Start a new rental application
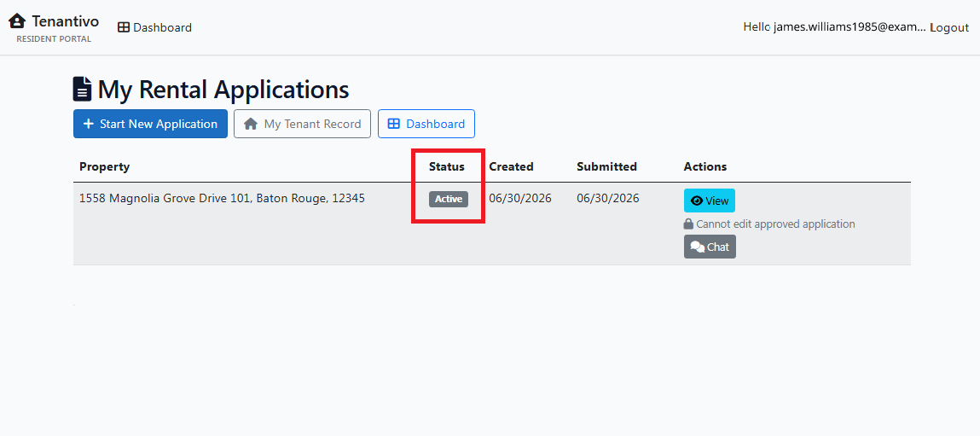The image size is (980, 436). [x=151, y=124]
